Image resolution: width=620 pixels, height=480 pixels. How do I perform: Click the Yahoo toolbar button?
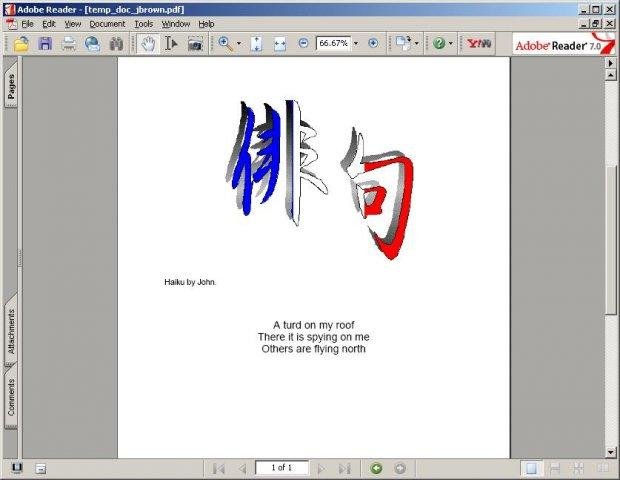(x=479, y=43)
